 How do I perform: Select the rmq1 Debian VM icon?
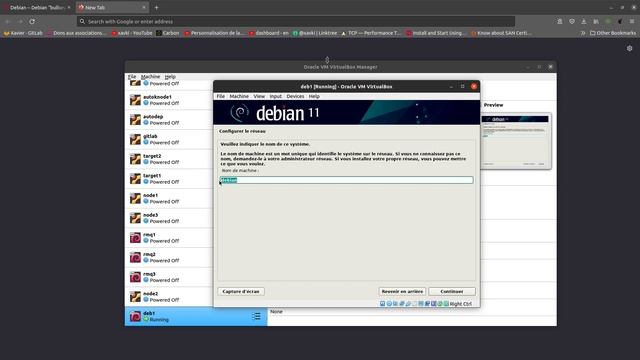pos(135,238)
